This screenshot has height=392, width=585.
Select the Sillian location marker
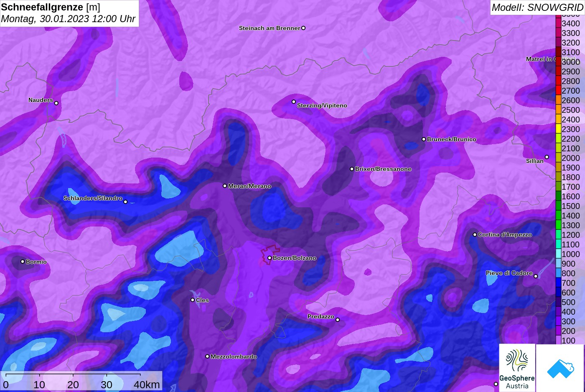[547, 157]
